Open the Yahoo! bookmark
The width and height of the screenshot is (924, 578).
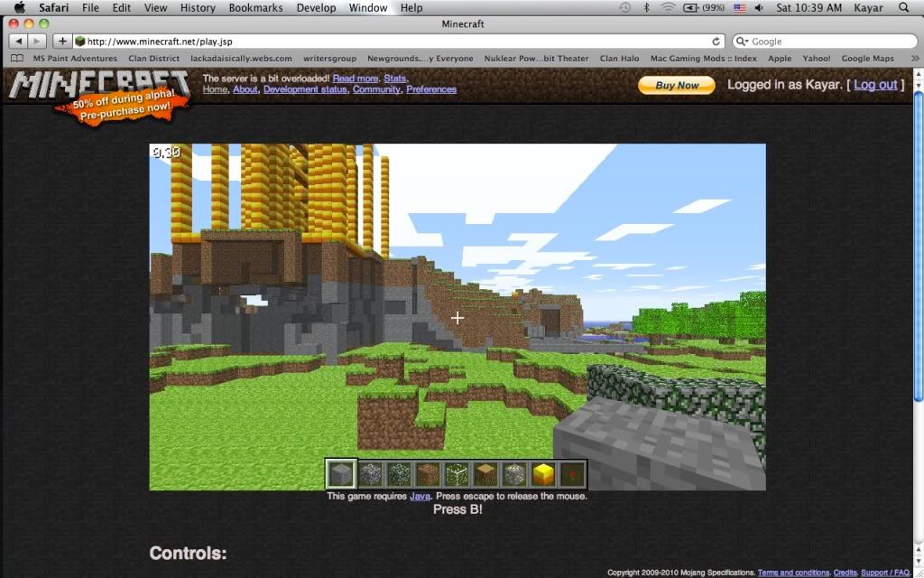pos(816,59)
